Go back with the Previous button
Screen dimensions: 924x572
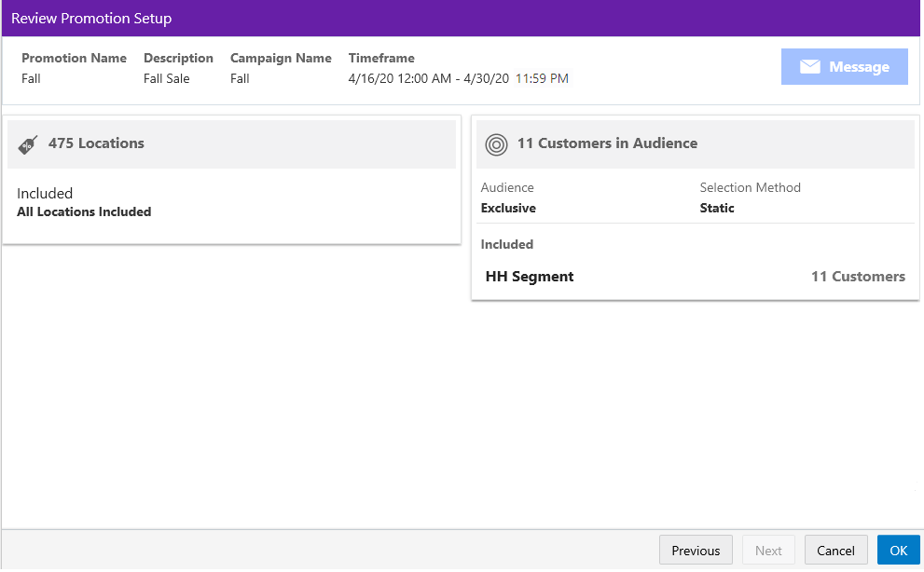point(696,551)
